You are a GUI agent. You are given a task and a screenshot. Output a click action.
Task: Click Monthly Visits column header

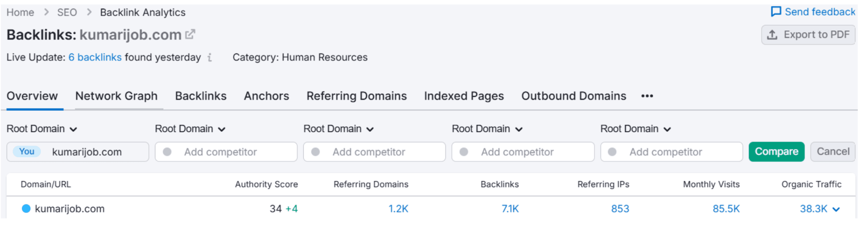(711, 184)
